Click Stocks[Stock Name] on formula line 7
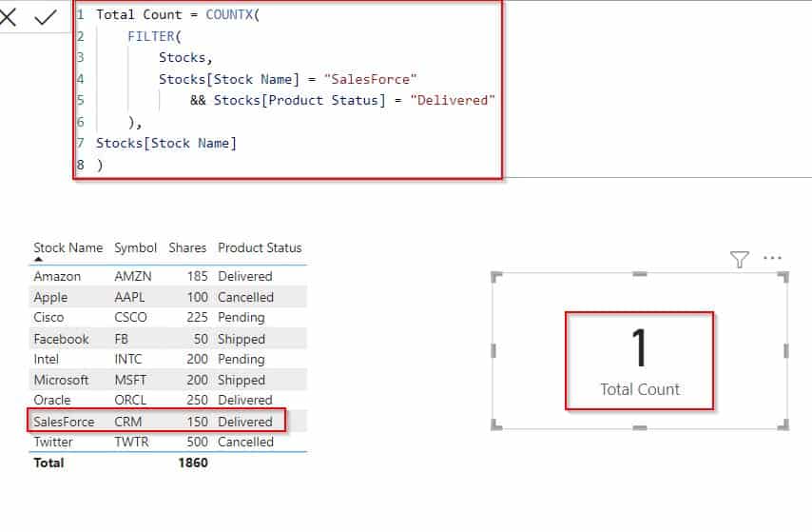The width and height of the screenshot is (812, 532). (x=166, y=143)
